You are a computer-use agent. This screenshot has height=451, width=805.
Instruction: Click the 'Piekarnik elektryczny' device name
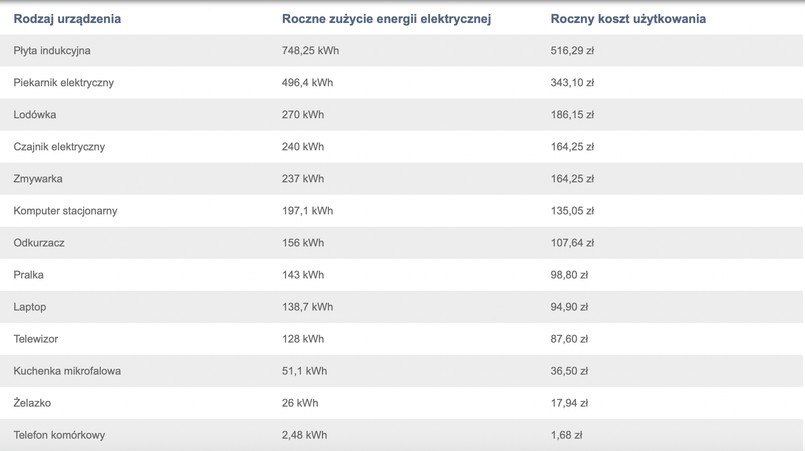point(64,82)
